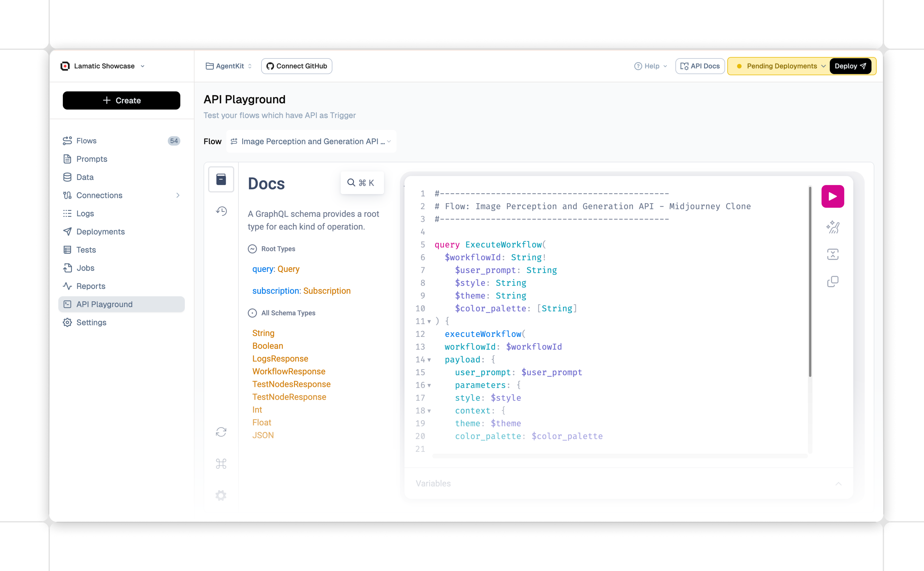
Task: Open the history panel icon
Action: [221, 211]
